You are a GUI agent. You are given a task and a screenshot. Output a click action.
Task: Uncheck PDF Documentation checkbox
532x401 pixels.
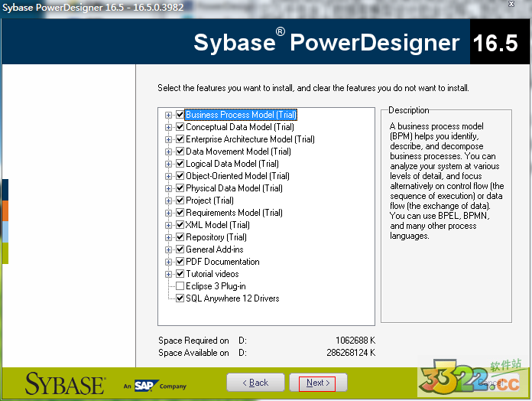coord(180,261)
